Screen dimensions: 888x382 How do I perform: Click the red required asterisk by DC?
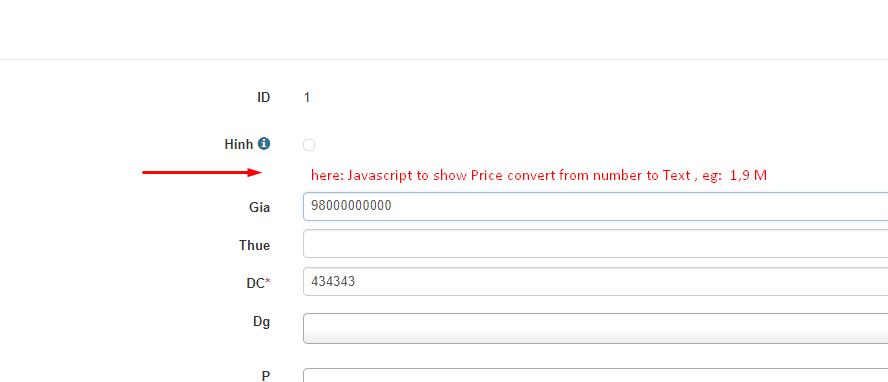click(268, 281)
